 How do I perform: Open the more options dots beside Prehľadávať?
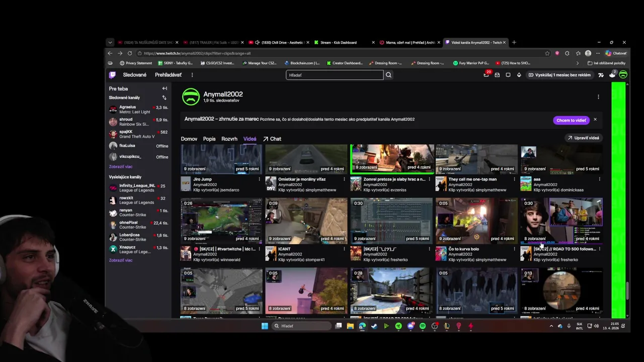192,75
